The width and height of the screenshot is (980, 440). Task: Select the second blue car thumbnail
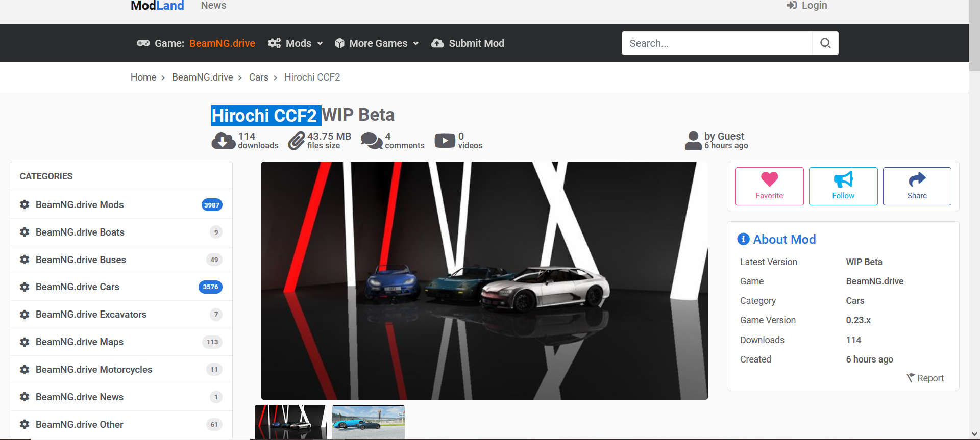tap(369, 422)
